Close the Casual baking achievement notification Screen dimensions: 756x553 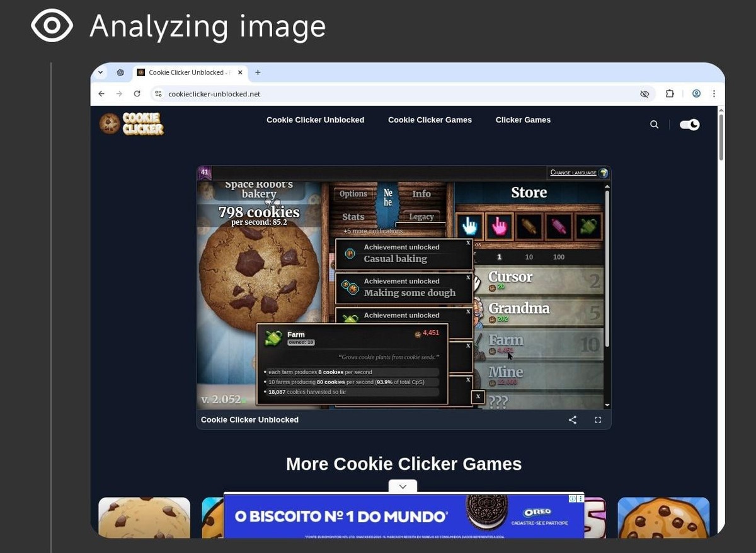pyautogui.click(x=468, y=242)
